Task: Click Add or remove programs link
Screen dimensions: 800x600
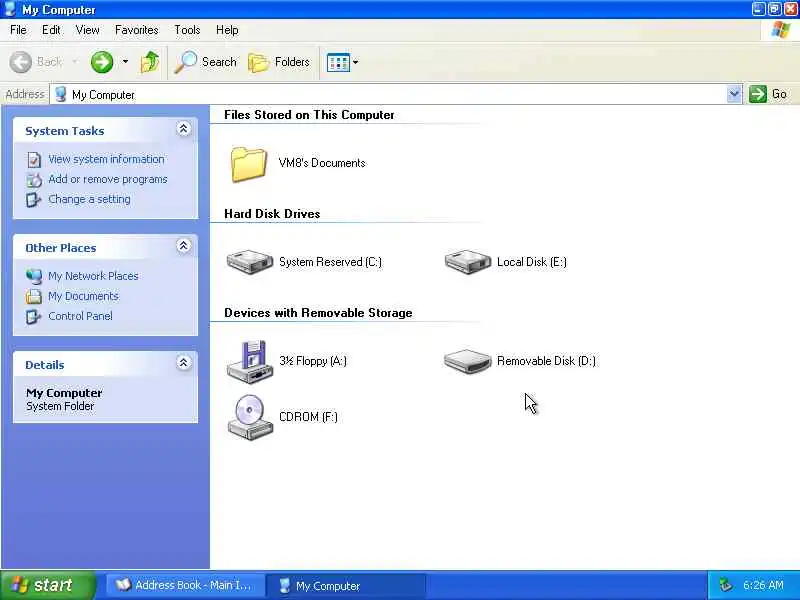Action: pos(108,179)
